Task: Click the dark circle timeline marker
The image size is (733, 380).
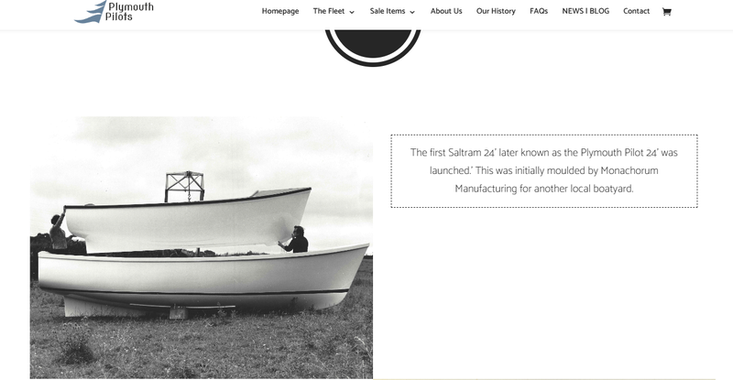Action: (373, 47)
